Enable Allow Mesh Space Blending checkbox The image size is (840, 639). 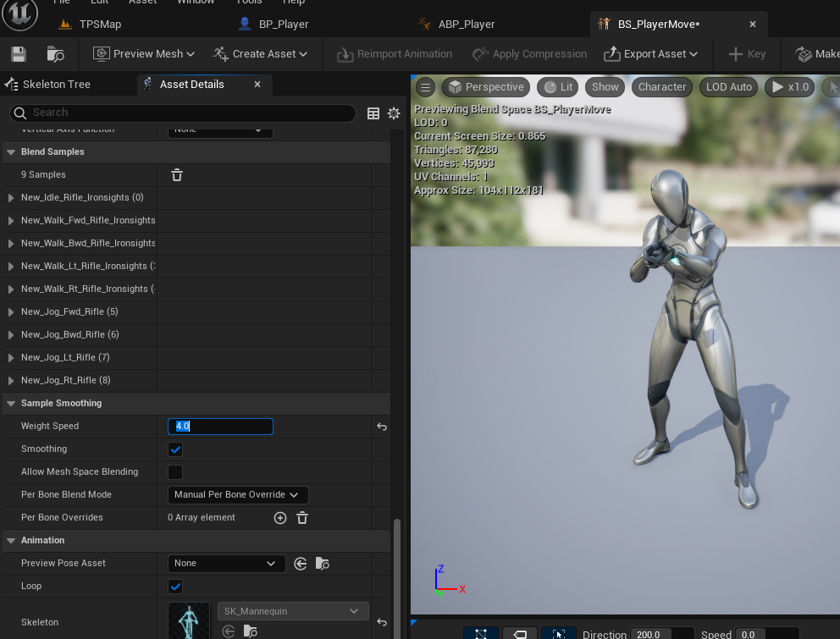pos(175,472)
